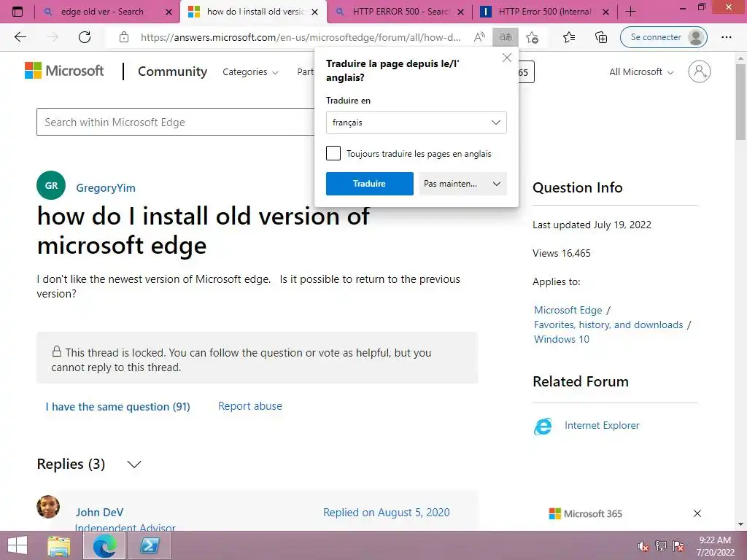This screenshot has height=560, width=747.
Task: Switch to 'HTTP Error 500 (Internal' tab
Action: [x=544, y=12]
